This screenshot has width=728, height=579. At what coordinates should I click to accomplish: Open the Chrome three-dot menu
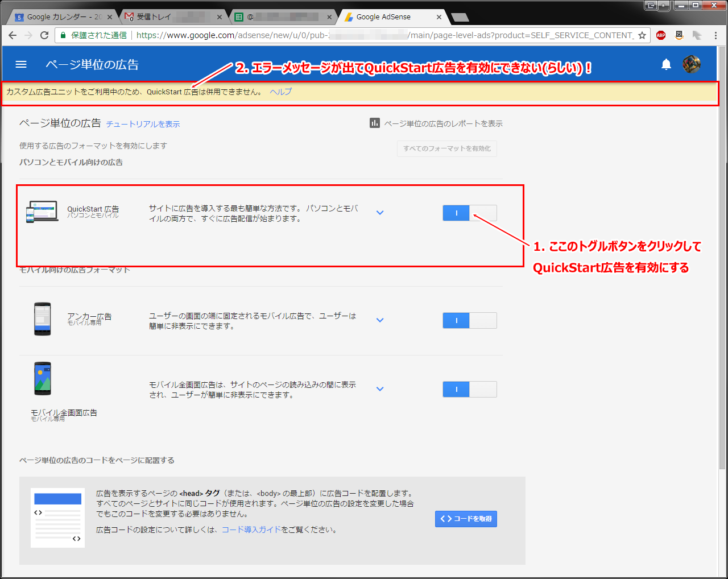715,35
